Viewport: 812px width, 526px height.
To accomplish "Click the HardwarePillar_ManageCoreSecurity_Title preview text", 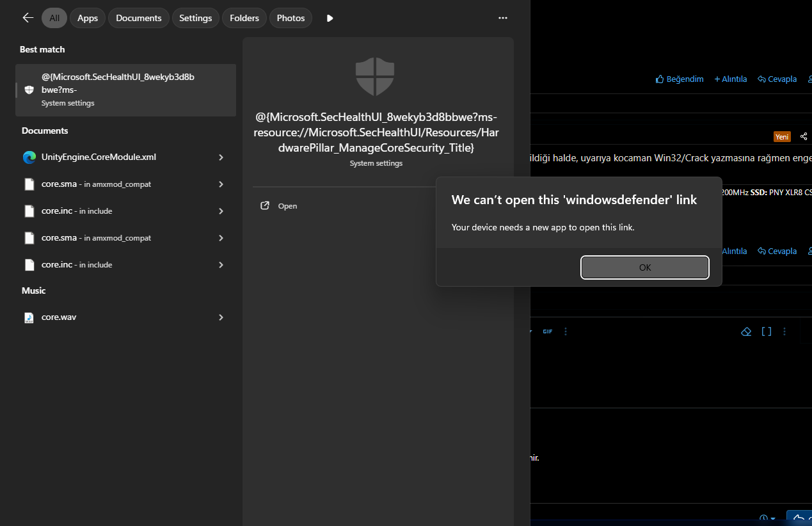I will click(x=375, y=133).
